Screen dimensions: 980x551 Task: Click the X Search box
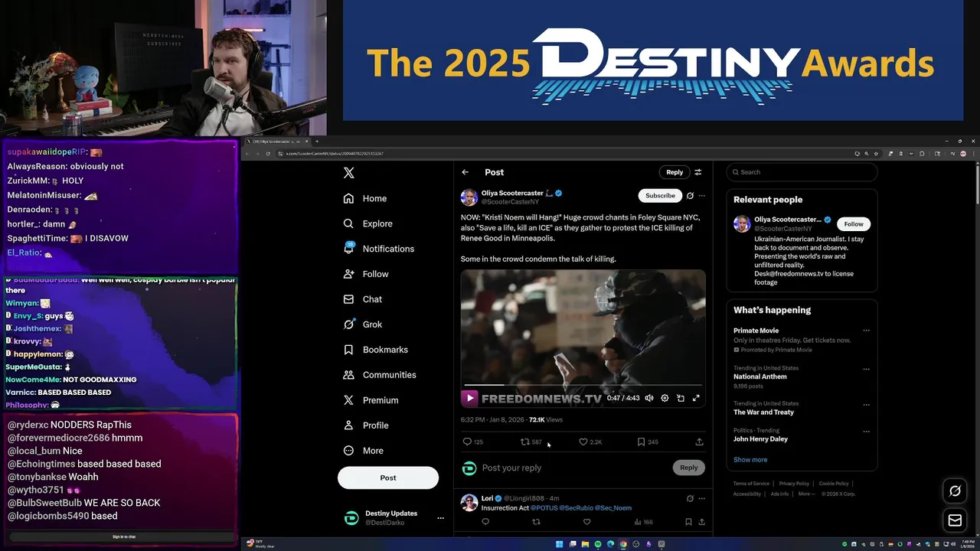[802, 172]
